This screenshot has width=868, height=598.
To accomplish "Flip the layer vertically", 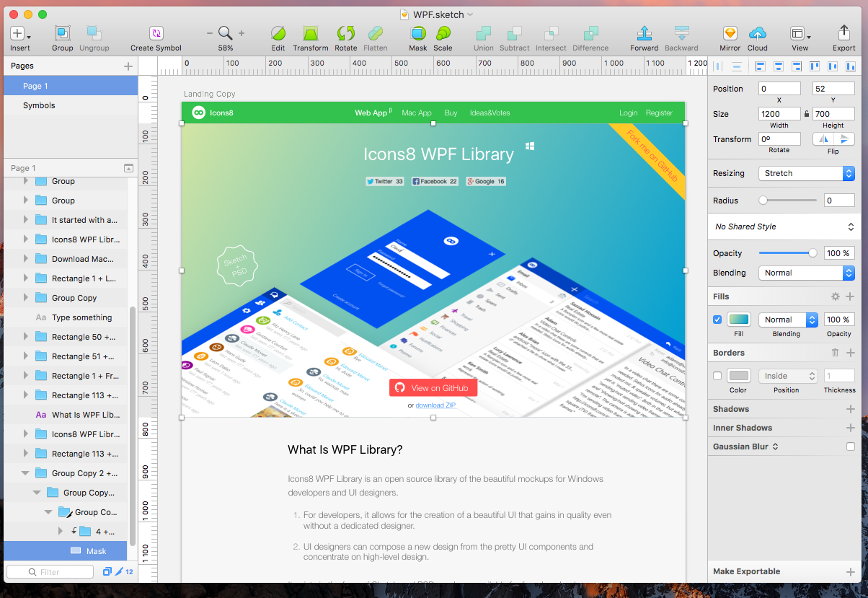I will 845,139.
